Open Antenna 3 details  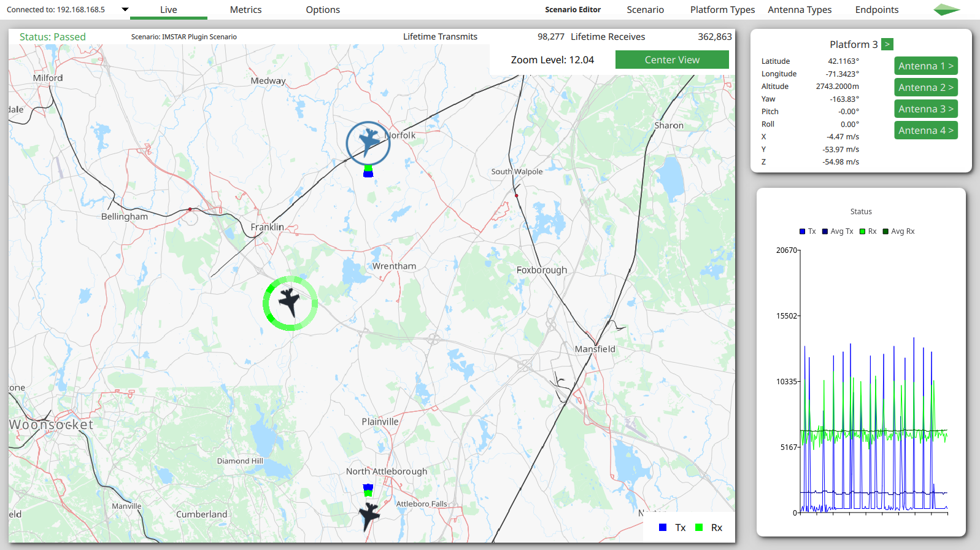click(x=925, y=109)
